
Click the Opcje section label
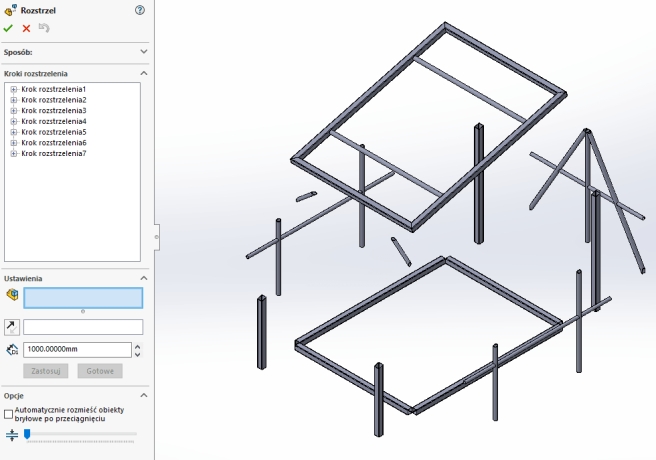tap(13, 396)
